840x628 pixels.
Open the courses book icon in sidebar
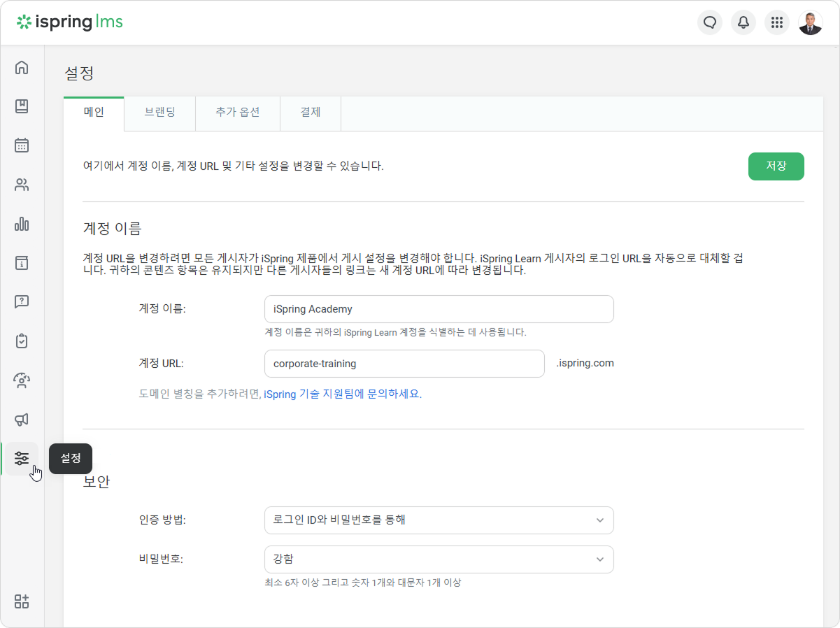coord(22,106)
